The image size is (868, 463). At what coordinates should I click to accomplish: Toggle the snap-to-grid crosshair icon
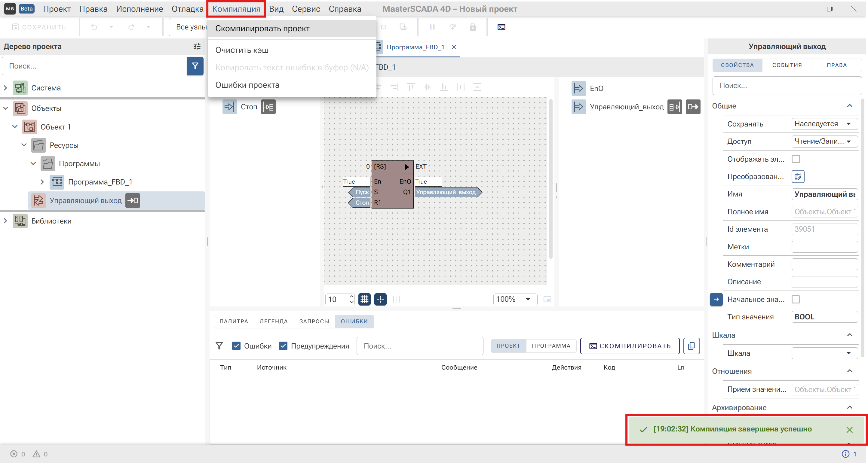pyautogui.click(x=380, y=299)
